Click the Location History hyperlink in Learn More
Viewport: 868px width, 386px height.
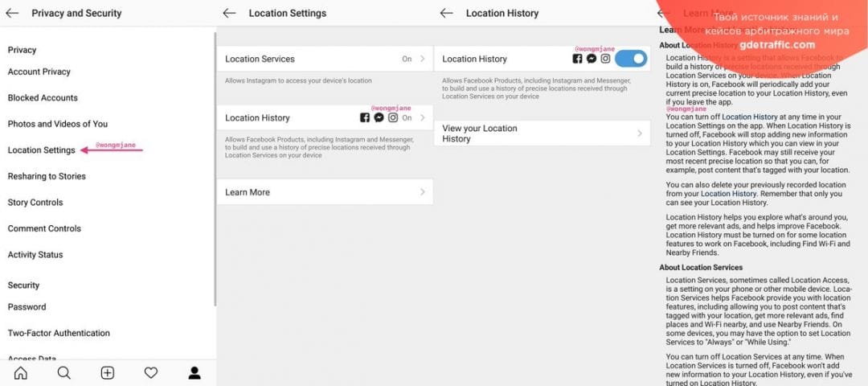749,117
